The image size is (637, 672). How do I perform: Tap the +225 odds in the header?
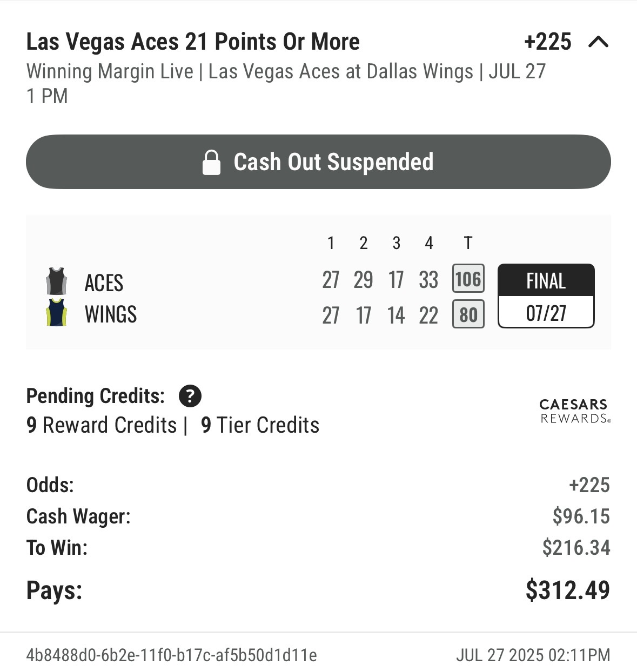point(547,42)
